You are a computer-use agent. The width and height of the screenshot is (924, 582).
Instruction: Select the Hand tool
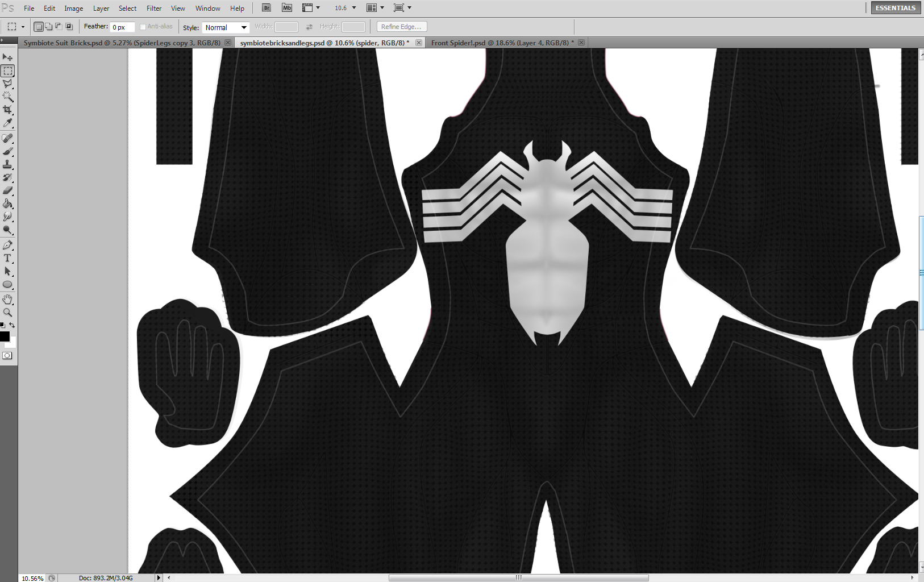point(8,299)
